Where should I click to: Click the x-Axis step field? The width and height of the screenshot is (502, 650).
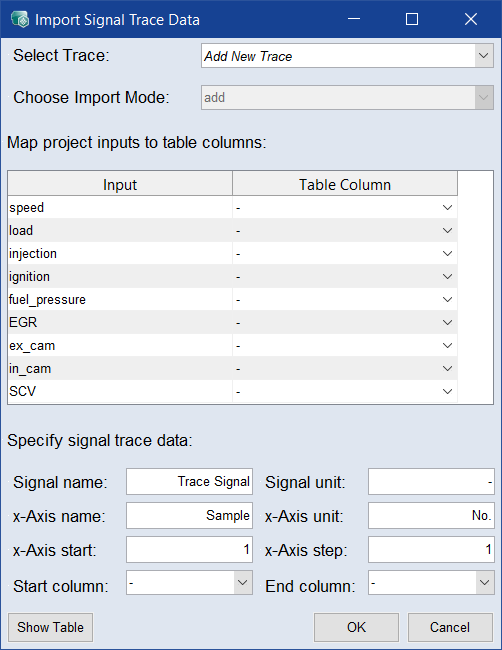click(431, 550)
